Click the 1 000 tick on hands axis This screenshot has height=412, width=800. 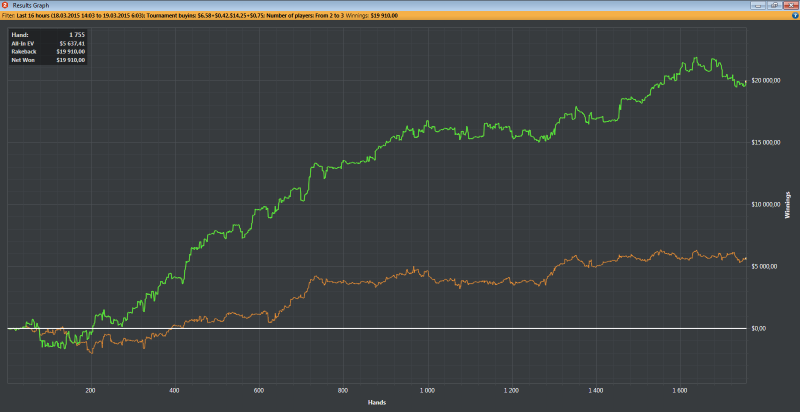coord(428,391)
